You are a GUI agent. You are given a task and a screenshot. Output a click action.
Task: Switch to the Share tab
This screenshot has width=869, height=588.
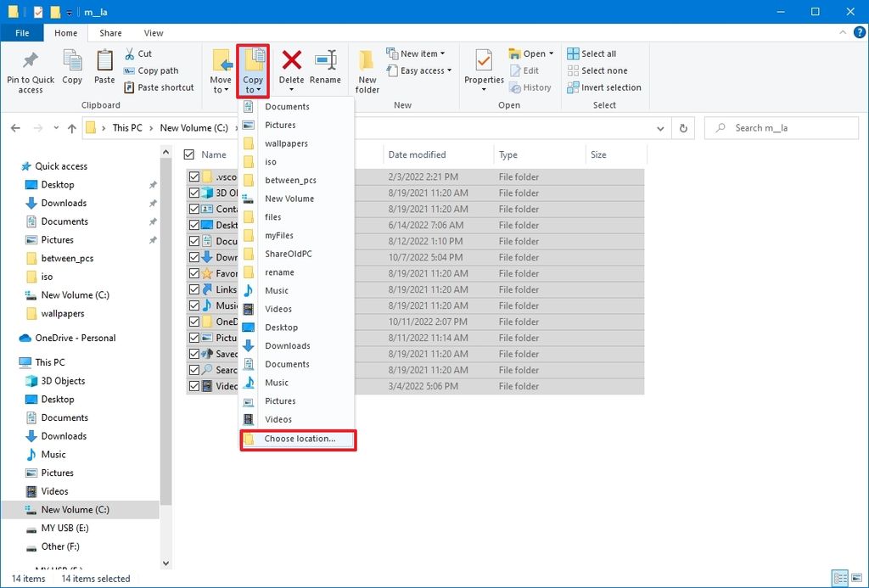pos(109,32)
